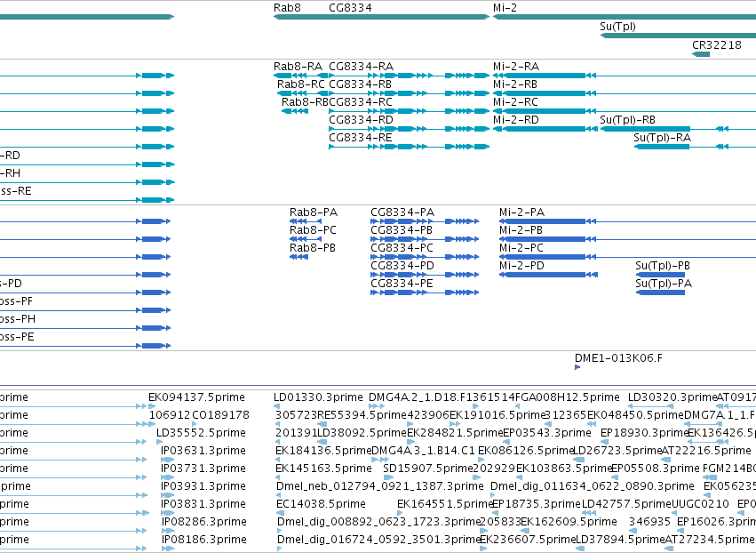Click the Rab8-PB protein glyph

click(298, 257)
